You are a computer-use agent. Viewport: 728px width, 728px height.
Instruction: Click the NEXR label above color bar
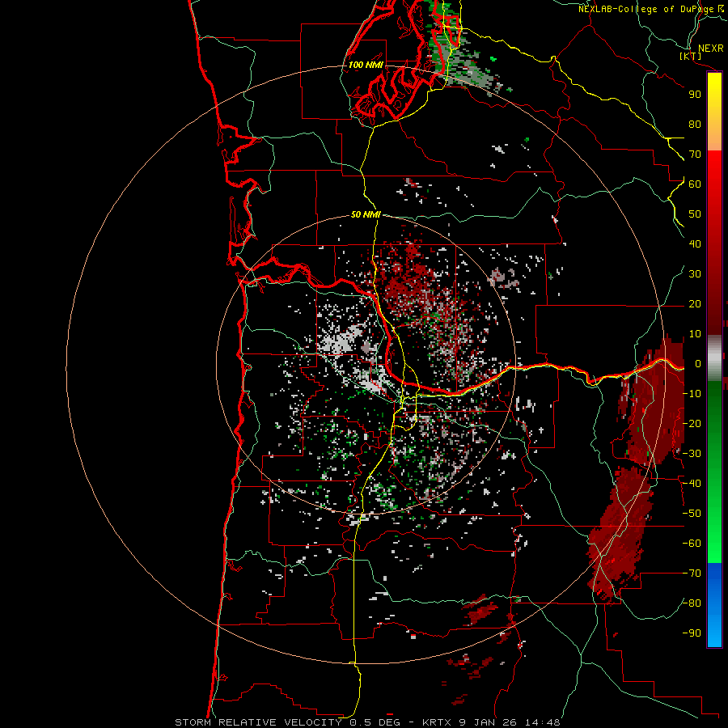coord(711,49)
